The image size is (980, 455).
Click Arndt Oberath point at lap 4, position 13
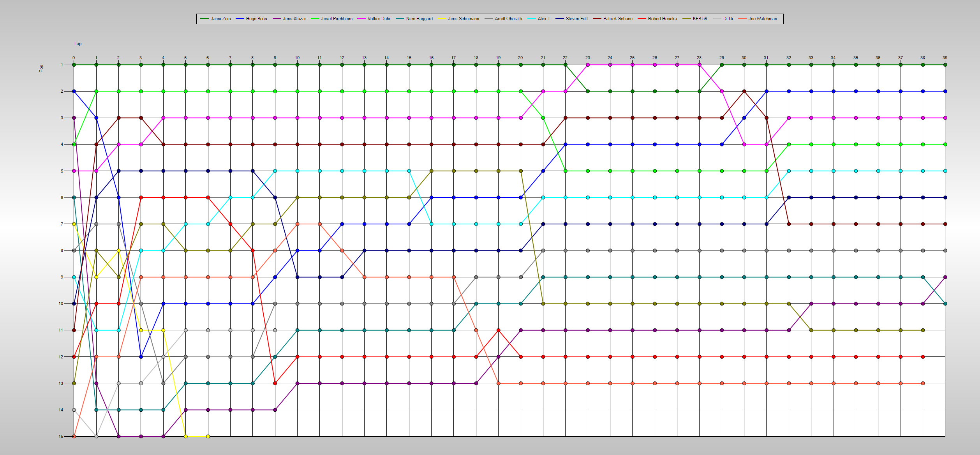point(163,383)
